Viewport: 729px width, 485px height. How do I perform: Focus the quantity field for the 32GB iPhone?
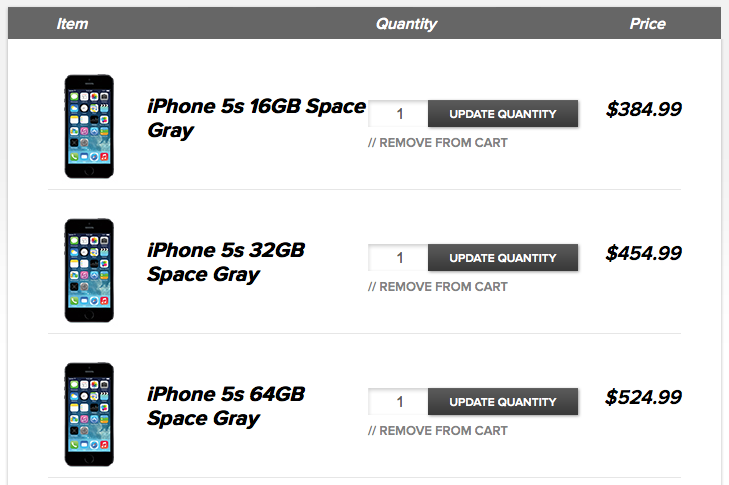coord(399,258)
